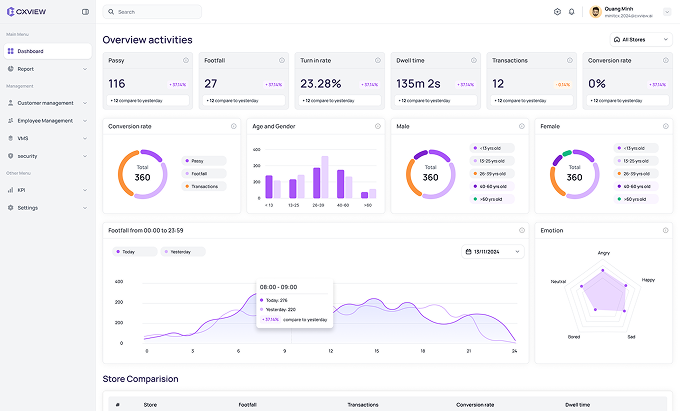Click the purple Passy legend color dot

[186, 160]
